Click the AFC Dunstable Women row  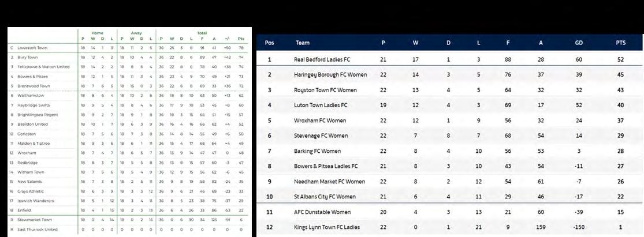click(x=449, y=212)
